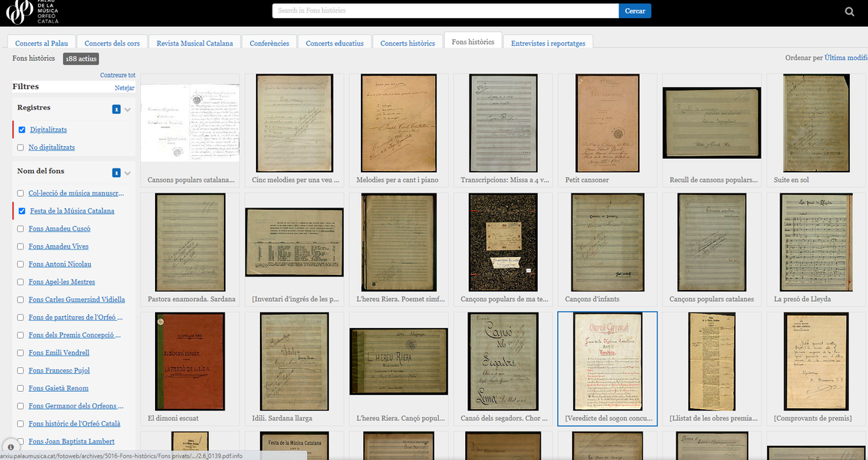Open the Concerts històrics tab
Viewport: 868px width, 460px height.
407,43
